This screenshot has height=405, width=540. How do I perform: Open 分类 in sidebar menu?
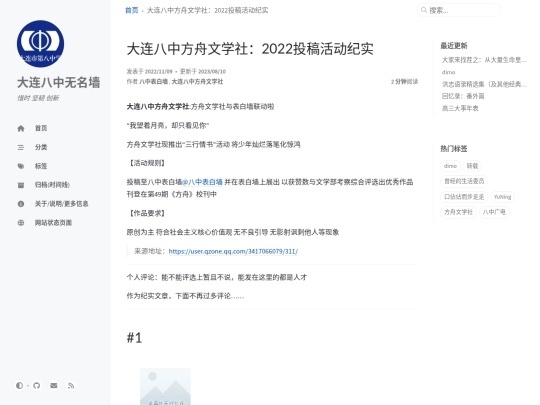(x=41, y=147)
